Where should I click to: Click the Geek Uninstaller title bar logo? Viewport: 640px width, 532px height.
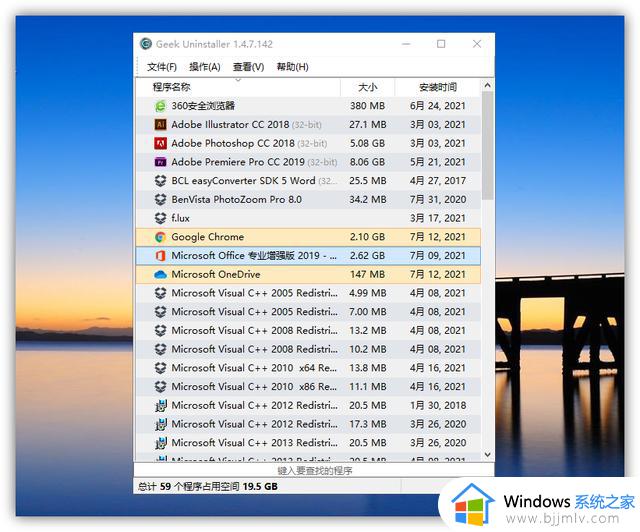coord(146,44)
